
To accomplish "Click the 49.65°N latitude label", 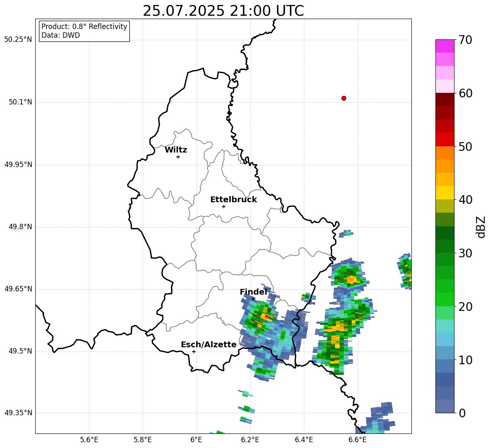I will pyautogui.click(x=18, y=288).
